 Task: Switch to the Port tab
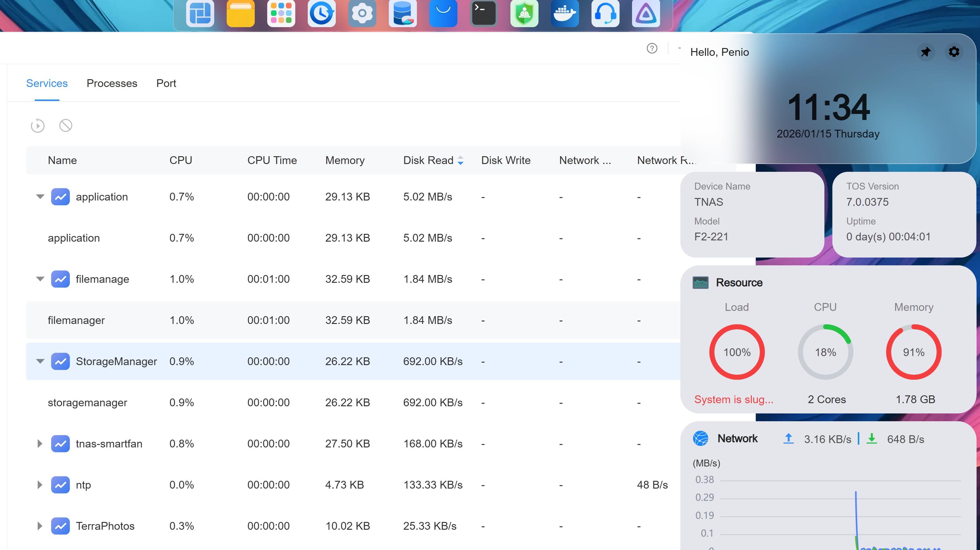tap(166, 83)
